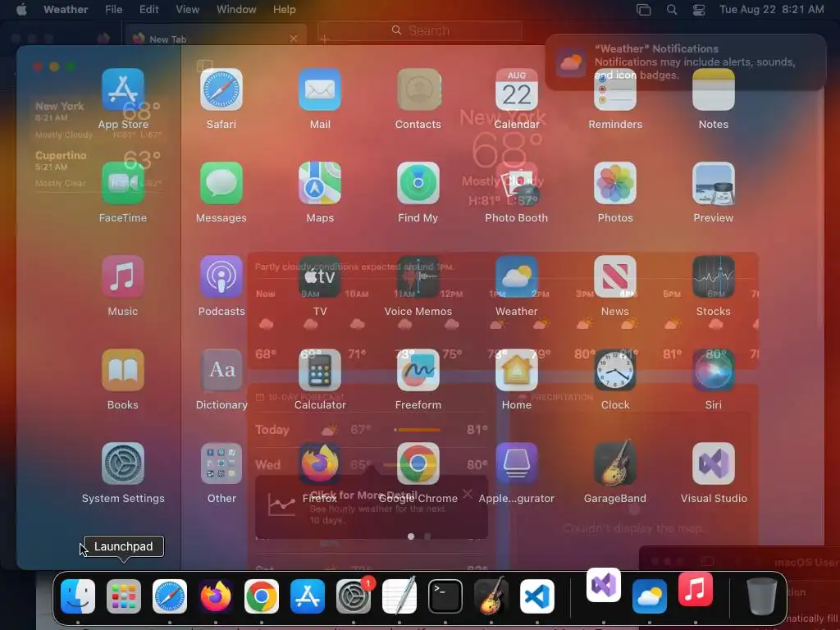
Task: Launch Safari from Launchpad grid
Action: click(221, 89)
